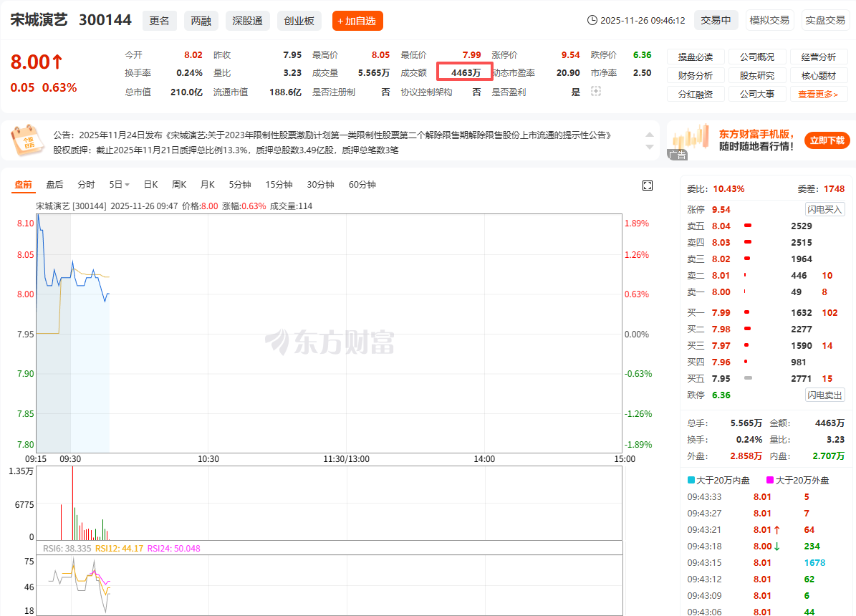
Task: Click the 买五 price 7.95
Action: coord(721,378)
